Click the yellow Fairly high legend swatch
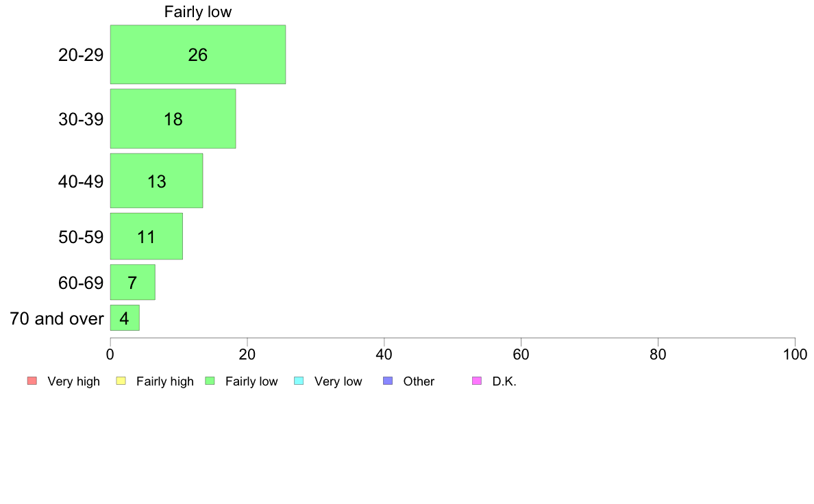 pyautogui.click(x=121, y=381)
